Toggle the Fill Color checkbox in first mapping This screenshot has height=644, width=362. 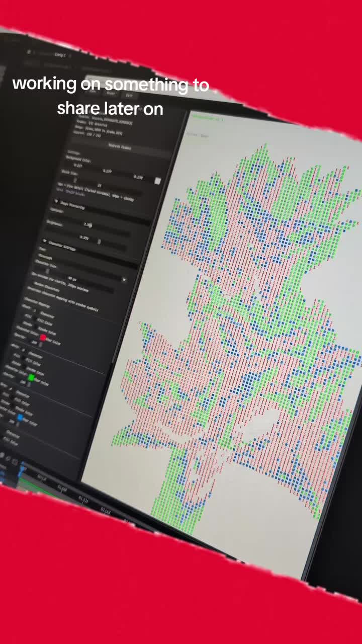tap(34, 318)
